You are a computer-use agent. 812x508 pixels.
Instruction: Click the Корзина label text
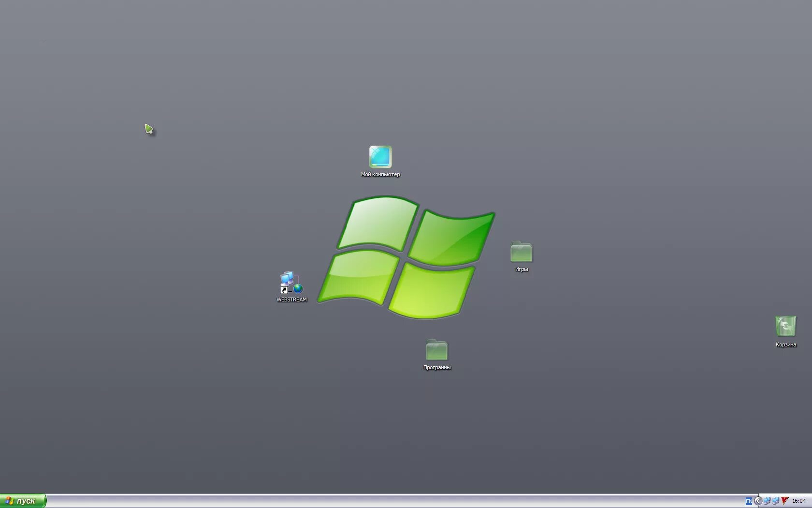click(786, 345)
